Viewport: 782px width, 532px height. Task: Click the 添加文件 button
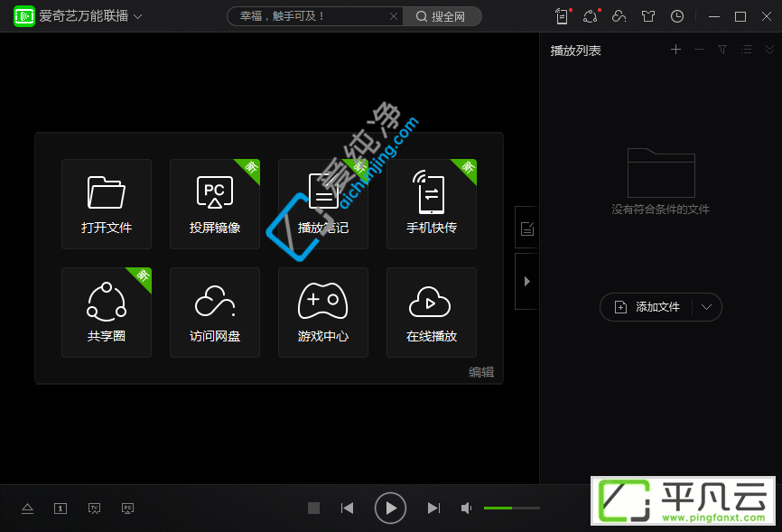647,307
